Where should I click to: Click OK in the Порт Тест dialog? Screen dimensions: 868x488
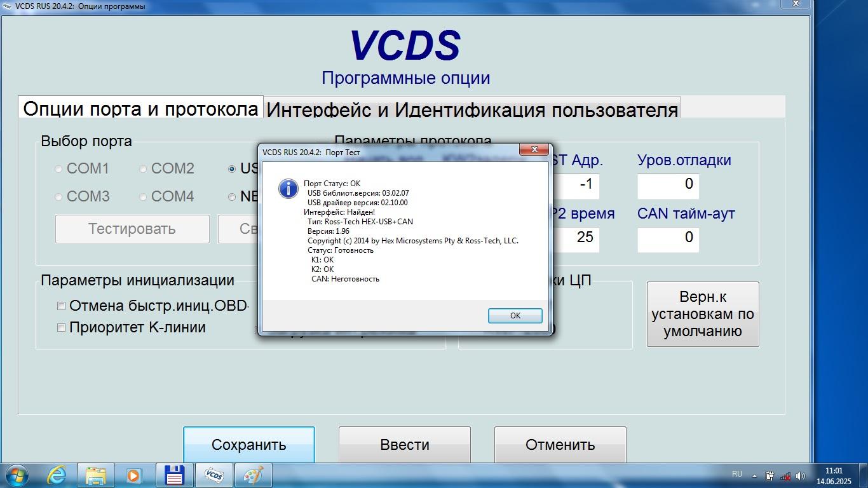tap(515, 315)
